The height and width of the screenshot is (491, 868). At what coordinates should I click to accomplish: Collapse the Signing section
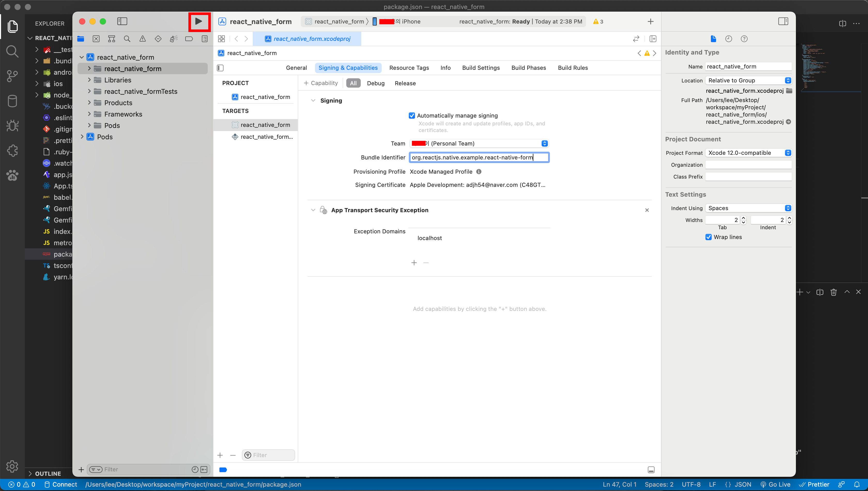[313, 101]
